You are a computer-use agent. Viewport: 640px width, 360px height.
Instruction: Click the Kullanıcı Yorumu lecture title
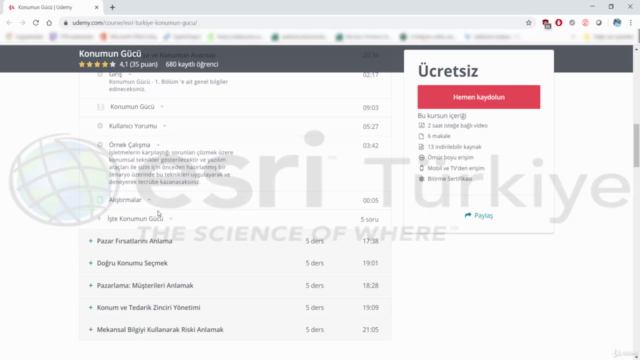click(x=133, y=126)
